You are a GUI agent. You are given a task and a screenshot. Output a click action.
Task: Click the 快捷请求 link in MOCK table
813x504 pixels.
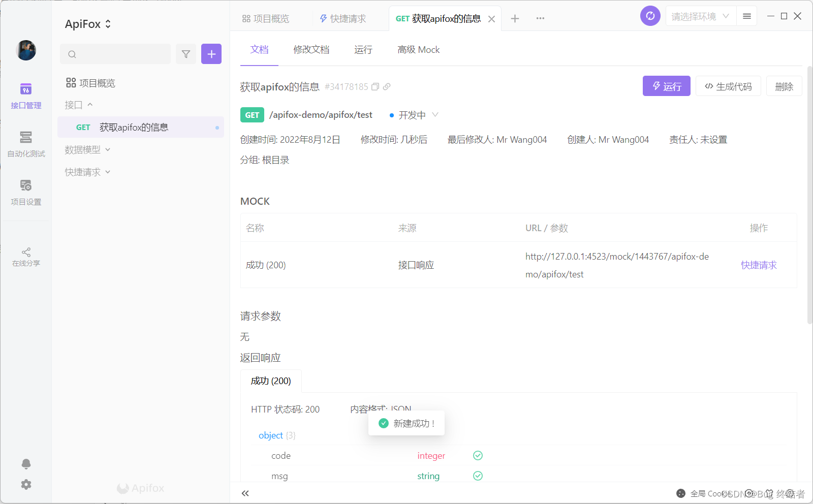pos(759,265)
